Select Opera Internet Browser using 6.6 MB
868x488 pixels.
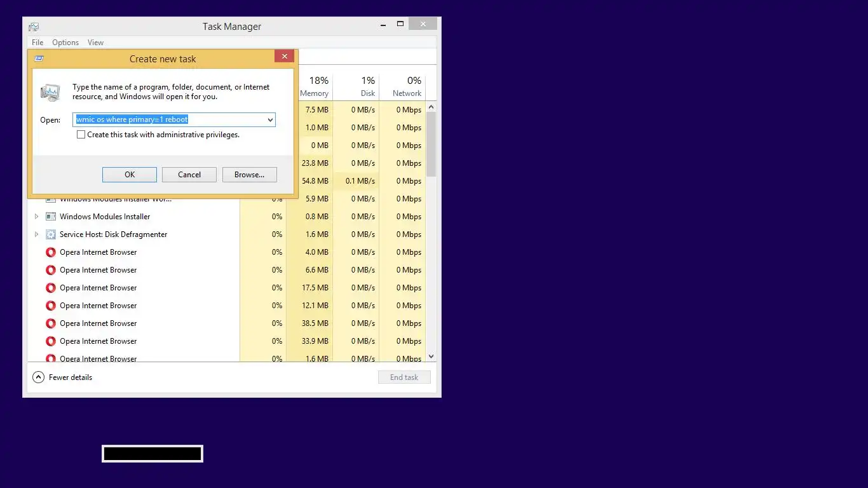tap(98, 270)
